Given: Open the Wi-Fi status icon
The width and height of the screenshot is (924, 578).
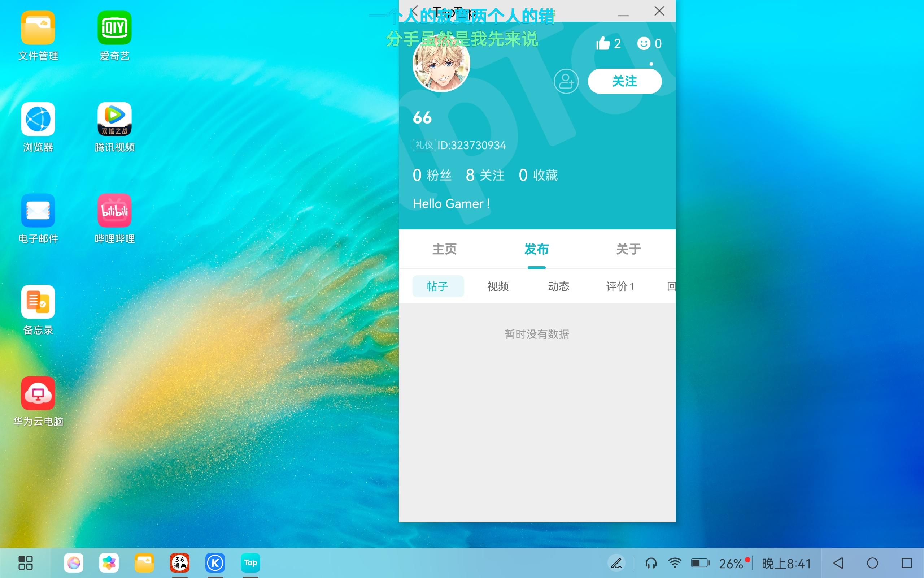Looking at the screenshot, I should pyautogui.click(x=675, y=563).
